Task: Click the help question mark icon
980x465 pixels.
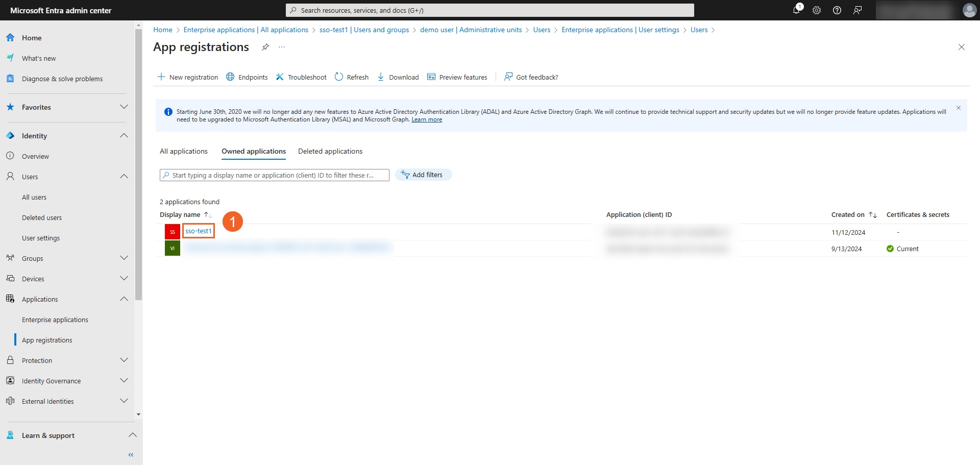Action: (837, 10)
